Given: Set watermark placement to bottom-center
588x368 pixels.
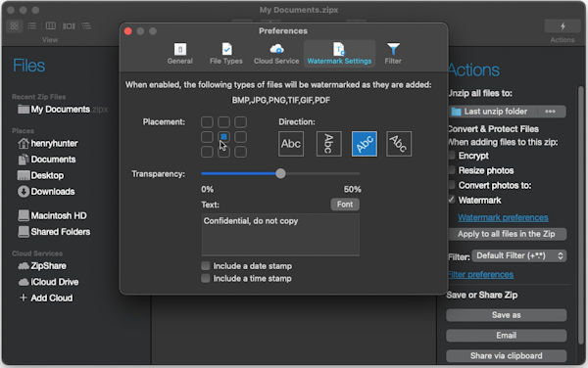Looking at the screenshot, I should [x=223, y=152].
